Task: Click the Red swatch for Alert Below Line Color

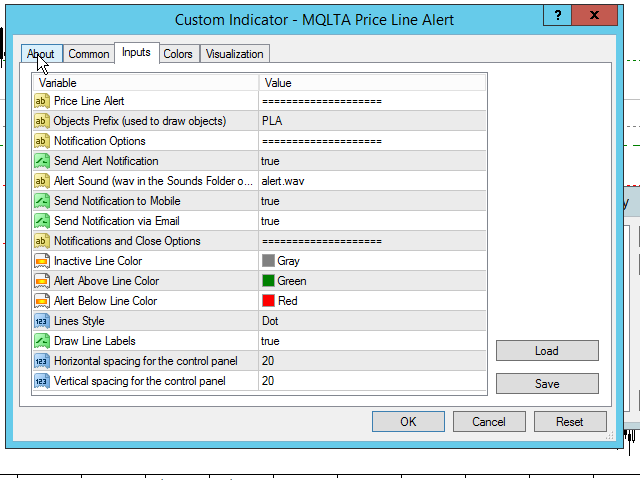Action: tap(268, 300)
